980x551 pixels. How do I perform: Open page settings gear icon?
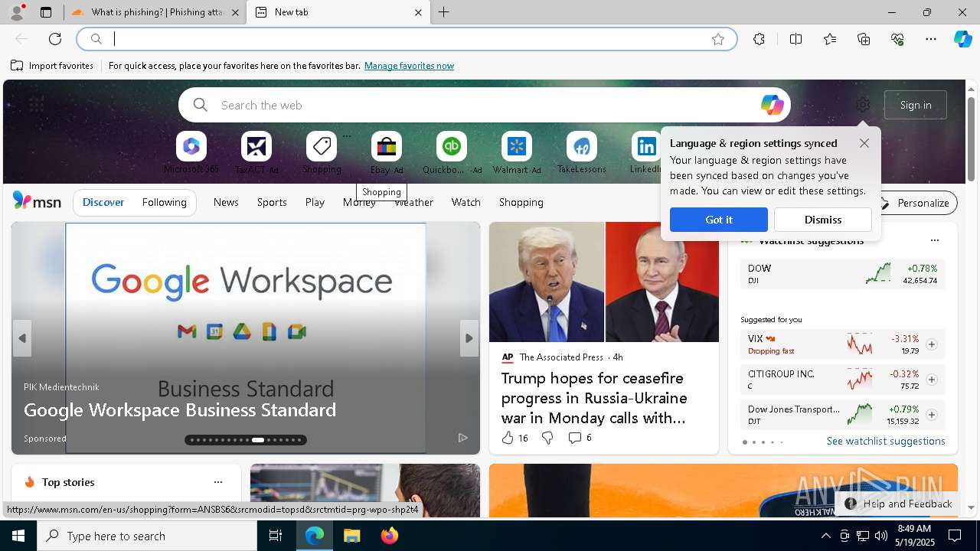(863, 105)
